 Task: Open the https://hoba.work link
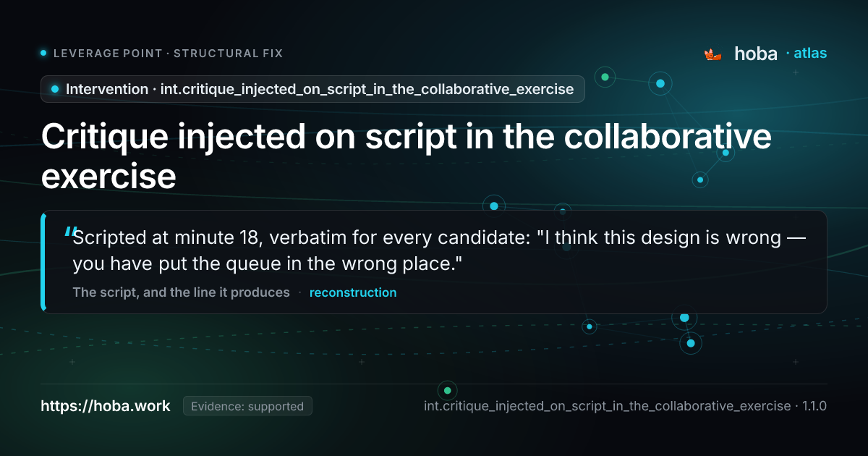(106, 406)
